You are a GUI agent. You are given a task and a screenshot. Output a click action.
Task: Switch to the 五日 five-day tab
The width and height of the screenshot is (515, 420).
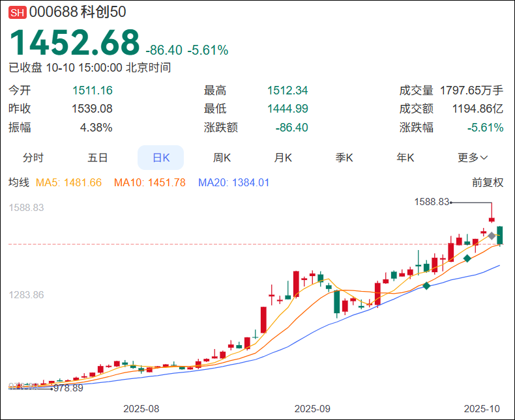(98, 158)
